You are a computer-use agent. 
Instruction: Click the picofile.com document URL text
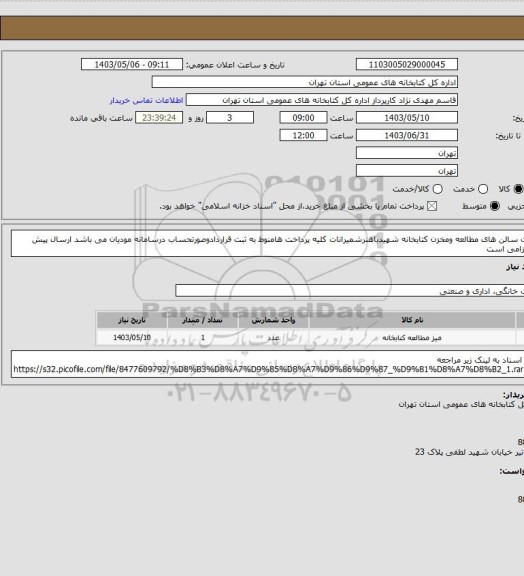coord(268,369)
